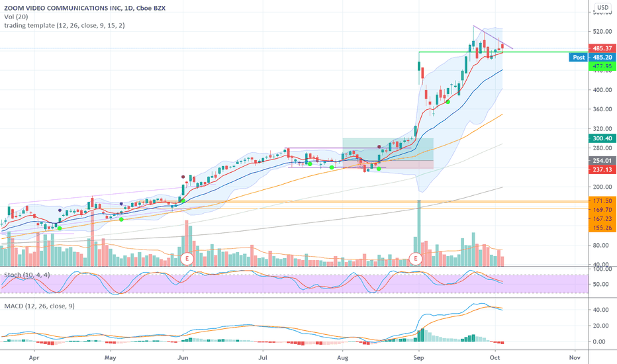The image size is (617, 364).
Task: Click the 520.00 price scale tick
Action: coord(602,31)
